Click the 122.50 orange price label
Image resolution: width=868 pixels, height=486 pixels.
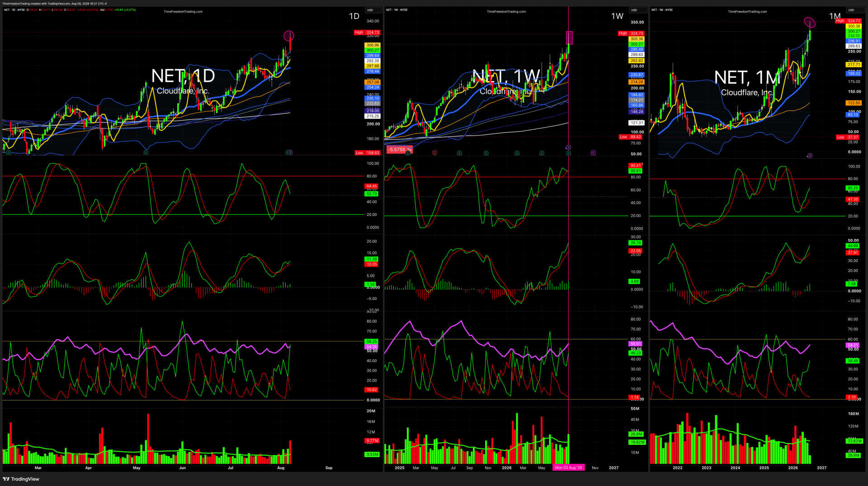tap(854, 103)
